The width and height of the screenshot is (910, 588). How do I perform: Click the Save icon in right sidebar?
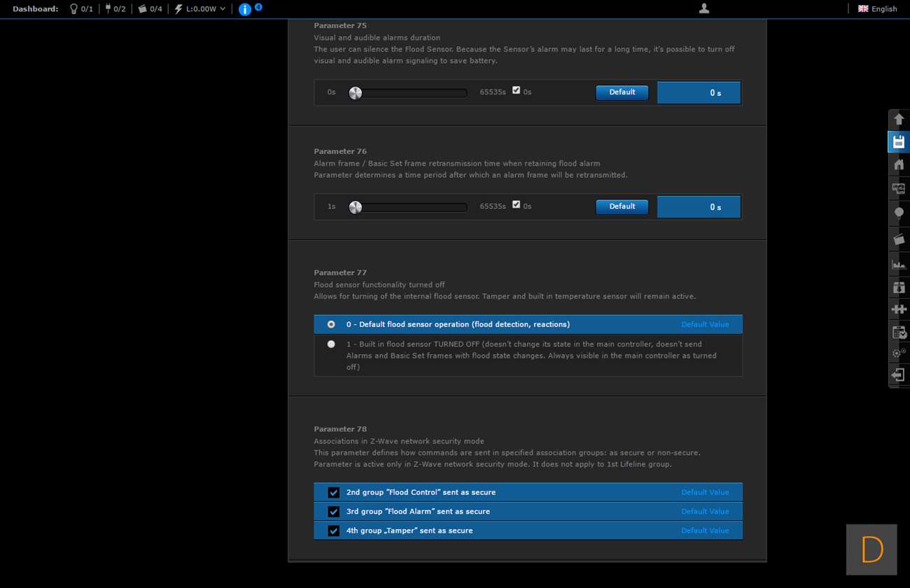899,142
